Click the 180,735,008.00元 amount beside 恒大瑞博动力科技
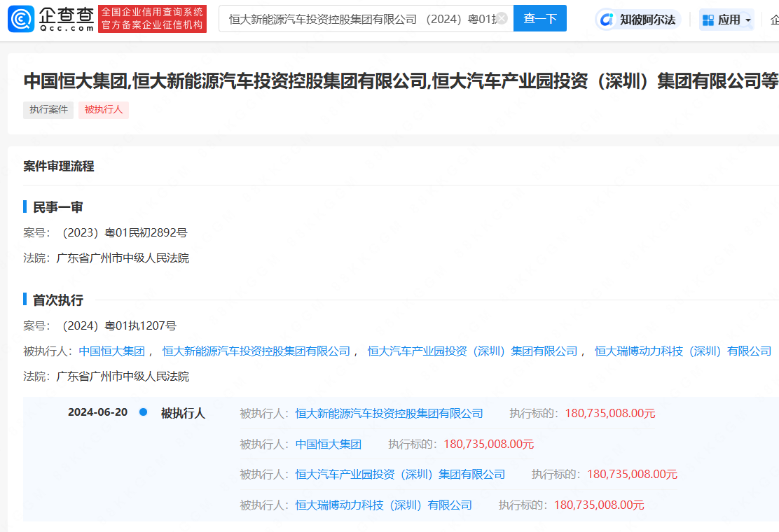The width and height of the screenshot is (779, 532). (x=599, y=505)
